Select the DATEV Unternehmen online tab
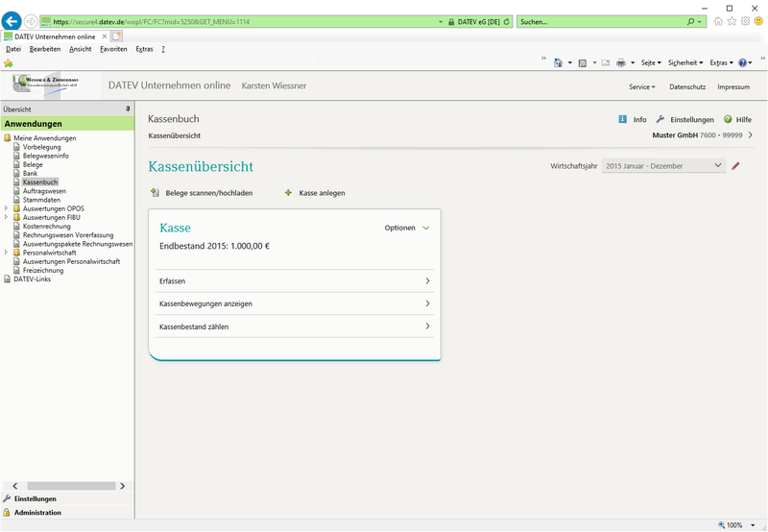 [55, 36]
